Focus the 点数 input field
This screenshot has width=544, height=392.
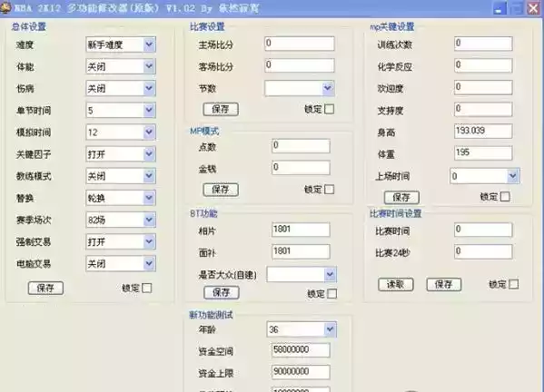coord(301,146)
